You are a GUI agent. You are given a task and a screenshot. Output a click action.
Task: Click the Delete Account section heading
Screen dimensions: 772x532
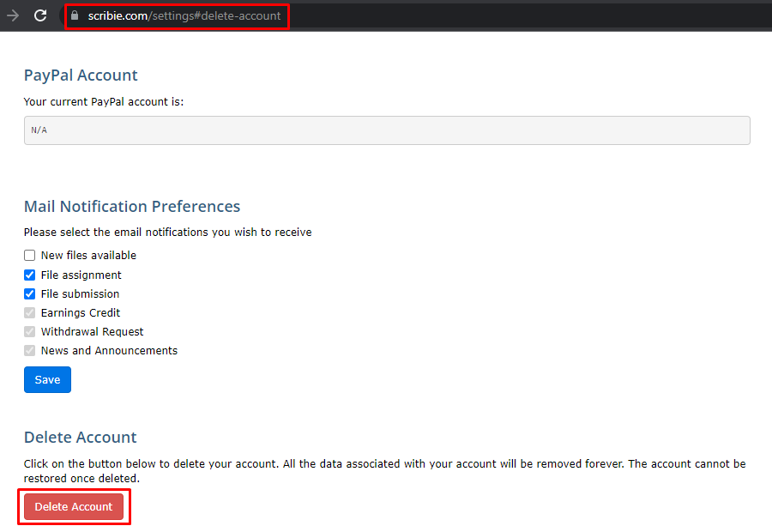click(81, 438)
